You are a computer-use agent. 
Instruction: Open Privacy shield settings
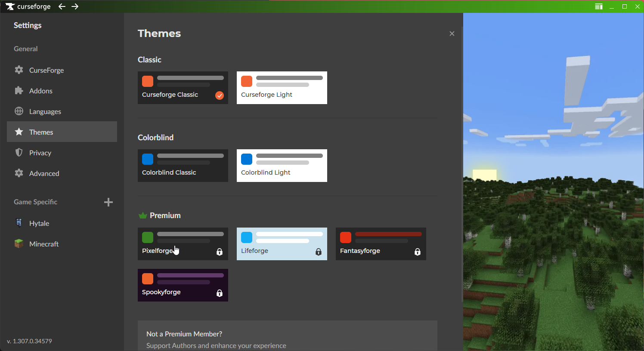[62, 152]
